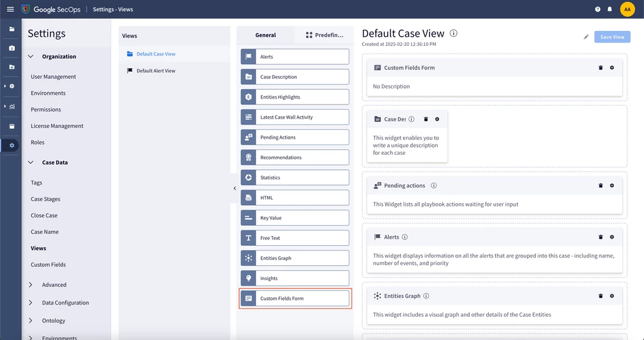Open the help question mark icon

tap(598, 9)
